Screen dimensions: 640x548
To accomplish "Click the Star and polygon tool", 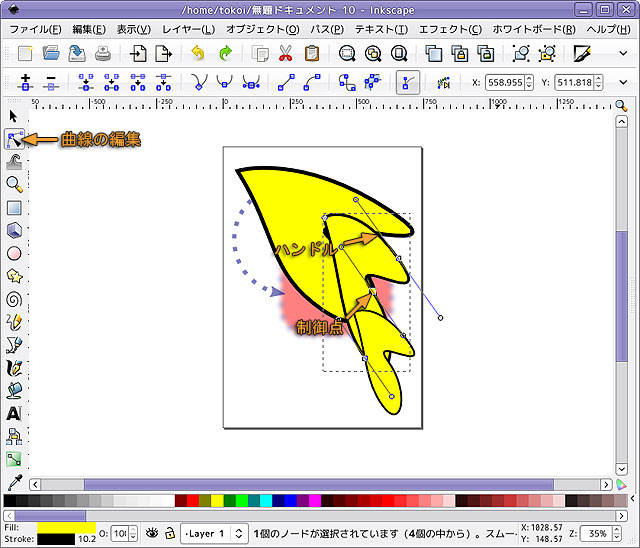I will [14, 275].
